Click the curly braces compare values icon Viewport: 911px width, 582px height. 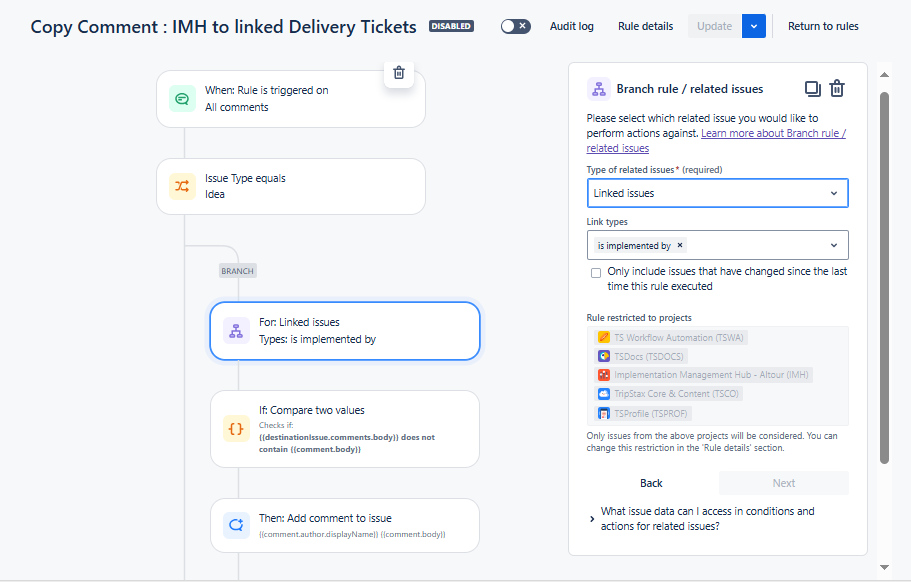(236, 429)
